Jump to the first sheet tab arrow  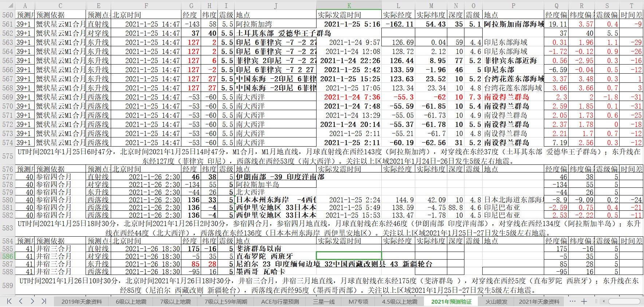(9, 301)
